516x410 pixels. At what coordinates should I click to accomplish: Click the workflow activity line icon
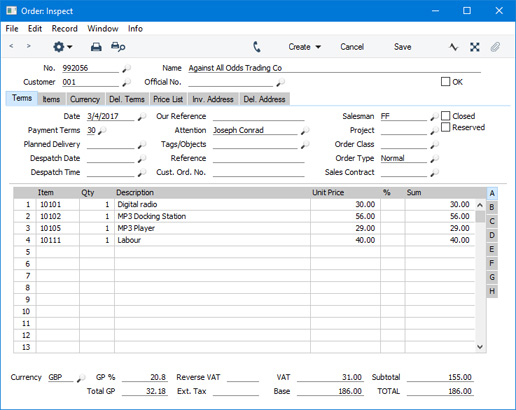[x=453, y=47]
